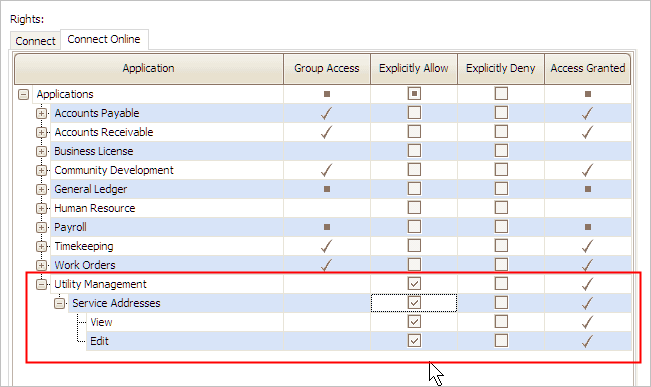Select the Payroll row label
Viewport: 651px width, 387px height.
[x=70, y=228]
